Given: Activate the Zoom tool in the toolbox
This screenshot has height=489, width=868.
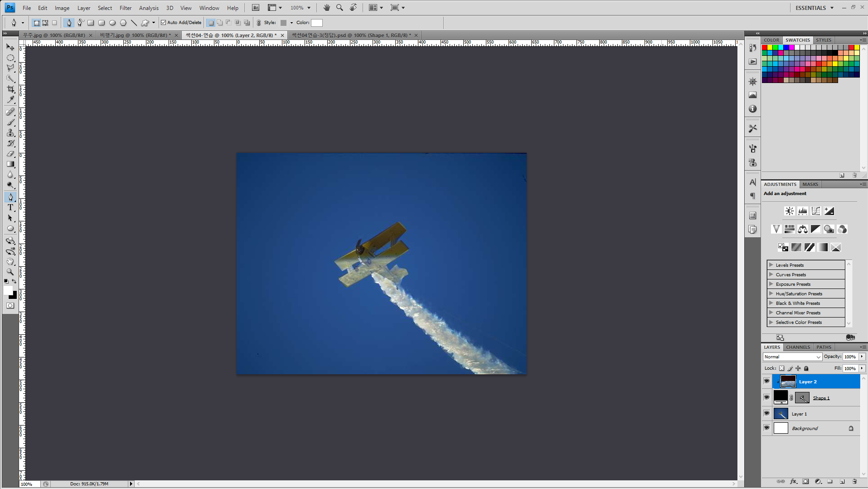Looking at the screenshot, I should [x=10, y=272].
